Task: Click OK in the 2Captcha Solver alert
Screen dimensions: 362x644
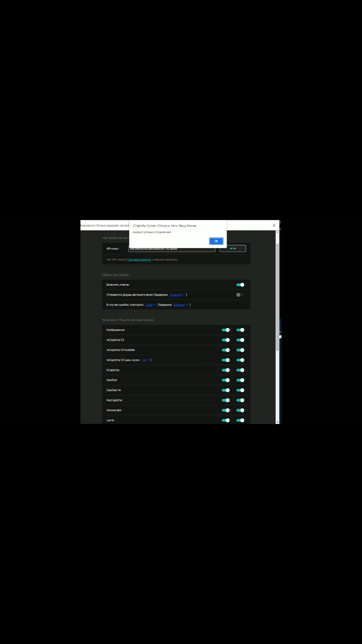Action: tap(216, 241)
